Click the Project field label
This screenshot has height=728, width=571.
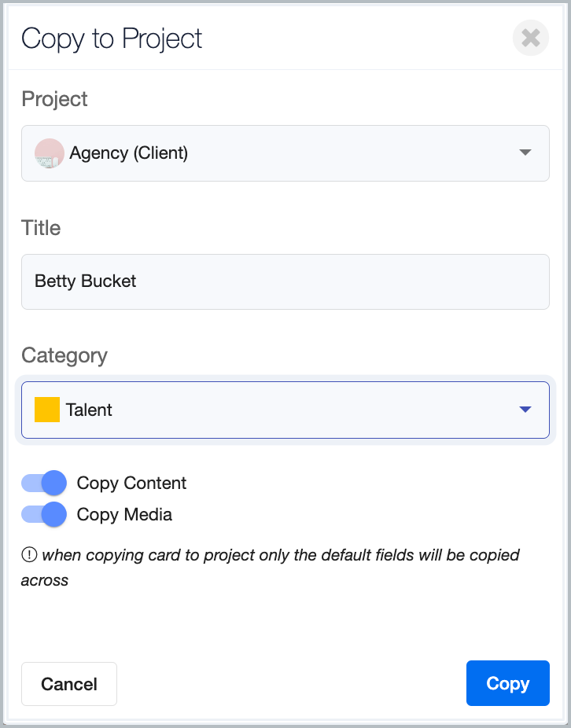54,99
